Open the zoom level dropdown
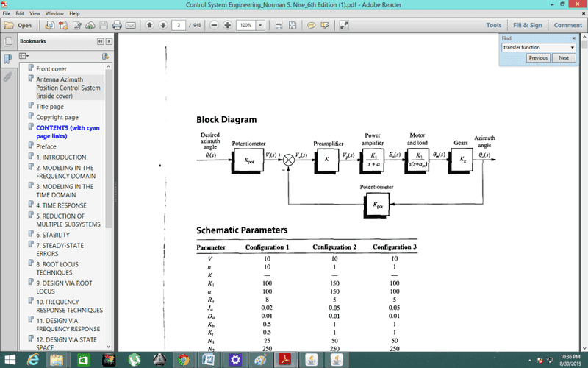The width and height of the screenshot is (588, 368). pos(260,25)
